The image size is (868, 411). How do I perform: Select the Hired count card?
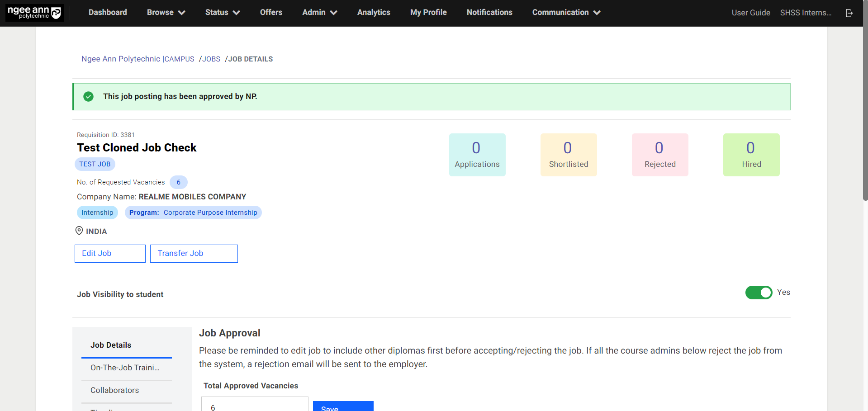pos(751,154)
